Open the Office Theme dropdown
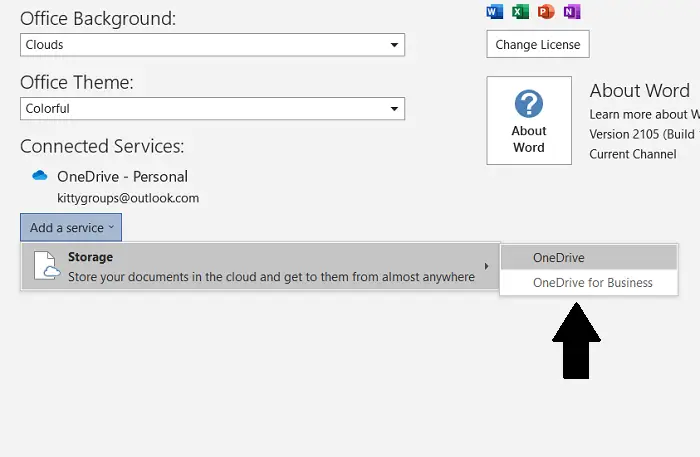Image resolution: width=700 pixels, height=457 pixels. (x=212, y=108)
